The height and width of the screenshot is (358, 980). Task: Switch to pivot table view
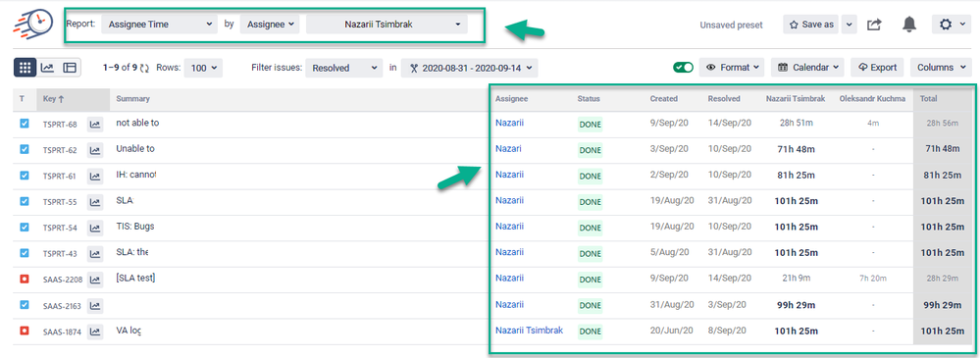(x=70, y=68)
